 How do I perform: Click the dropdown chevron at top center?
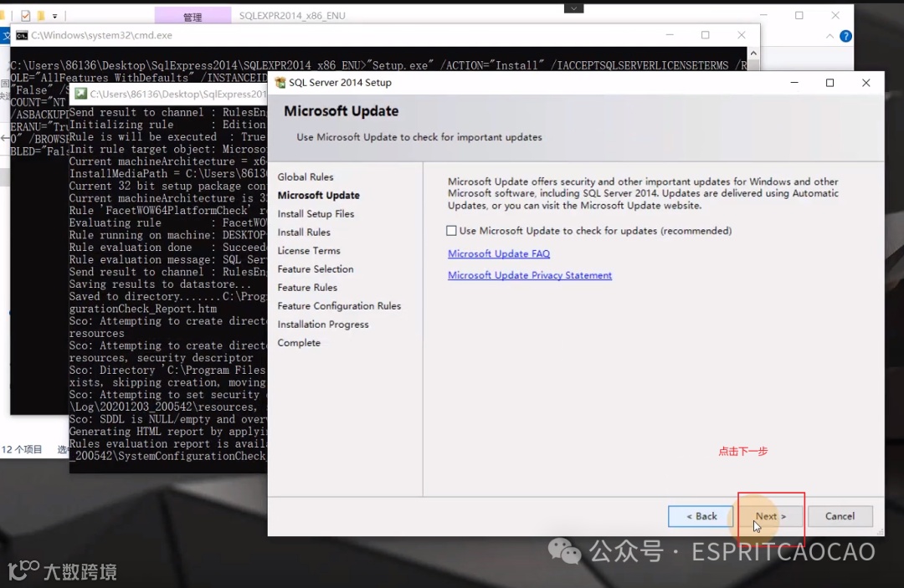pyautogui.click(x=573, y=8)
